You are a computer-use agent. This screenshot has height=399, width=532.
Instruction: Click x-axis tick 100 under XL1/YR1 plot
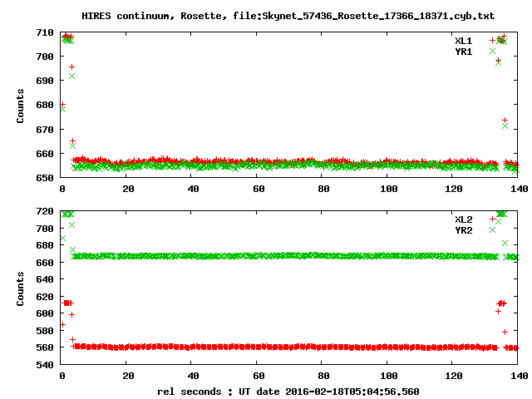[389, 189]
